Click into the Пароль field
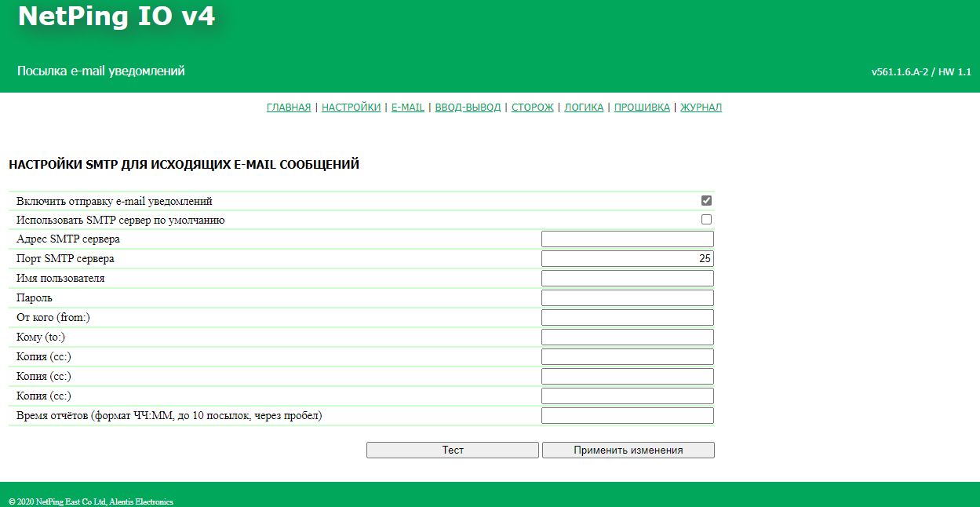 tap(627, 298)
